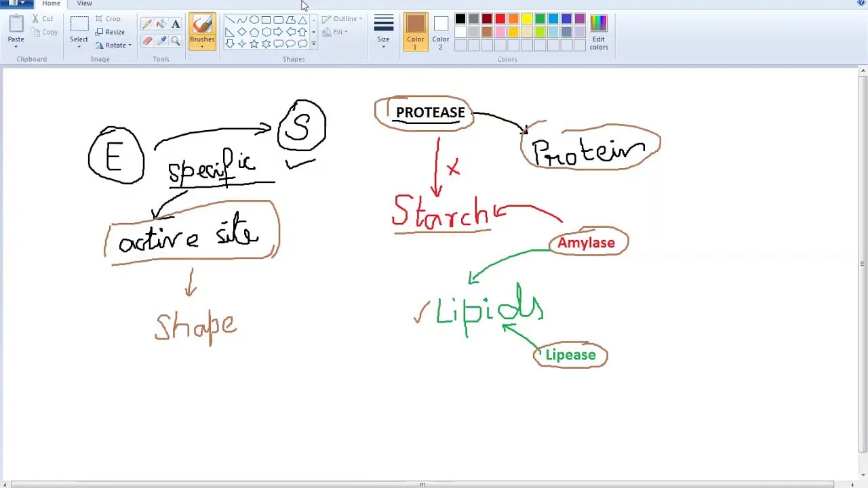Choose the Right arrow shape
The width and height of the screenshot is (868, 488).
[279, 32]
